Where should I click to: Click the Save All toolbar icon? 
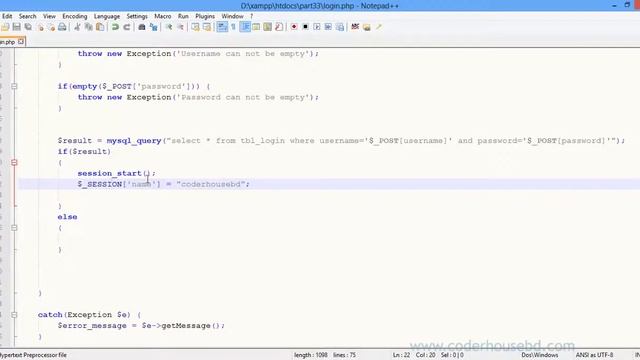pos(28,27)
